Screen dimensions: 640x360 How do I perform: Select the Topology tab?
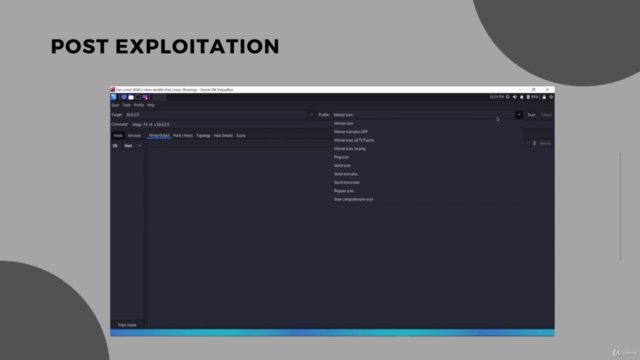click(x=203, y=136)
